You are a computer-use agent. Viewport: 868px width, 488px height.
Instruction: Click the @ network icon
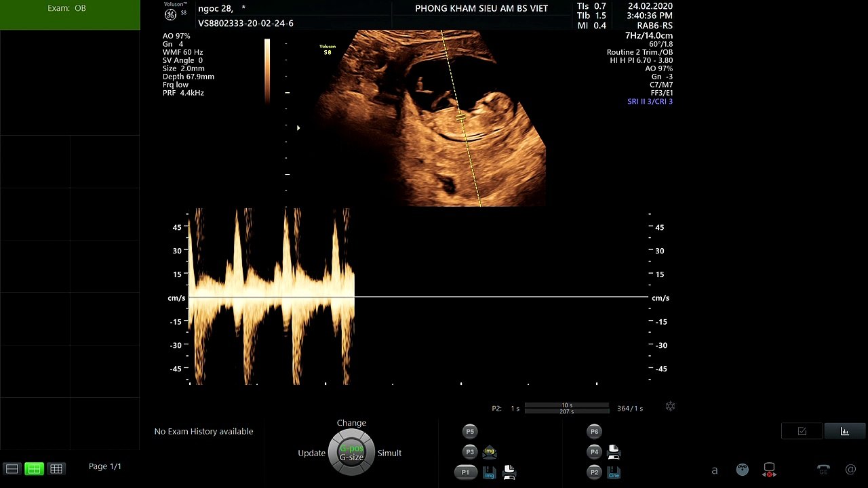pos(851,469)
